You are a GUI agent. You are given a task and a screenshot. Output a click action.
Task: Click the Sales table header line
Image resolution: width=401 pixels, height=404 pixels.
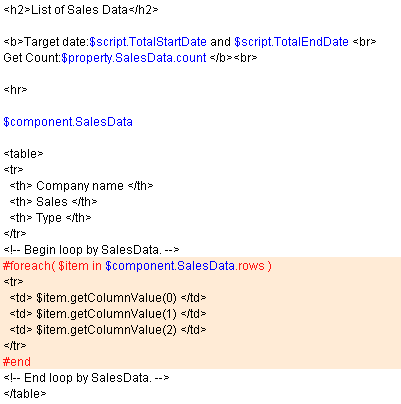pyautogui.click(x=53, y=202)
